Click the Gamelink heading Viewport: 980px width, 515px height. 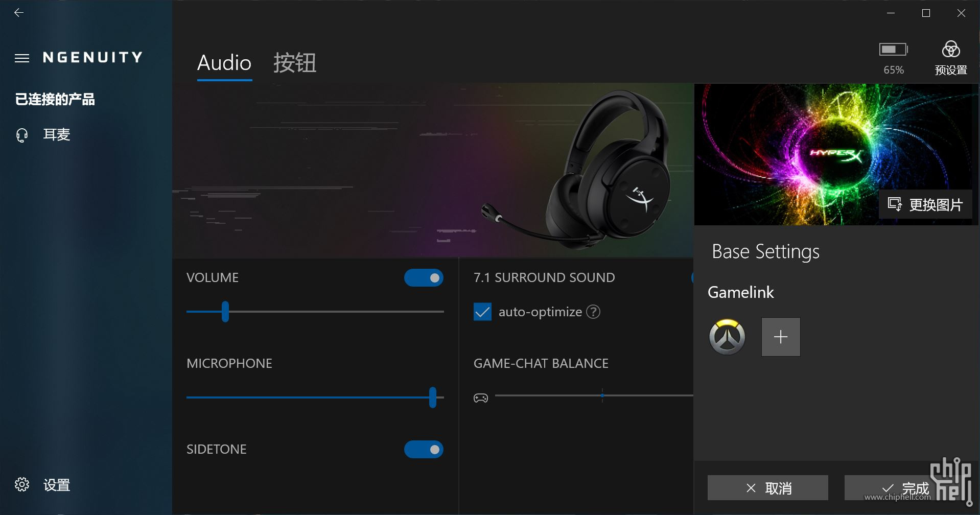pos(741,292)
